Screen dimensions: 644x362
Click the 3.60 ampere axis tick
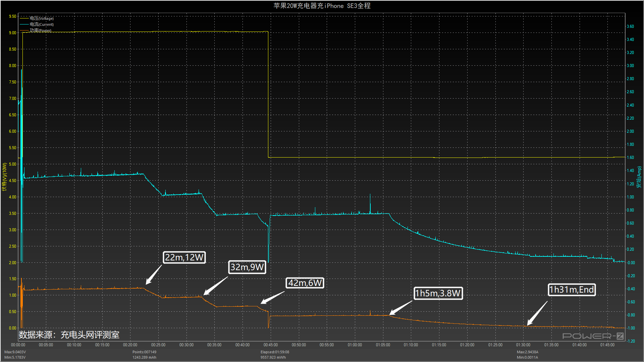pos(631,26)
